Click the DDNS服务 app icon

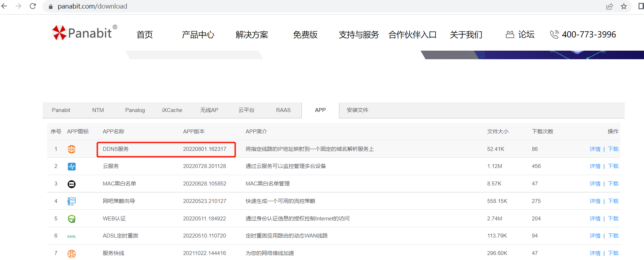71,149
